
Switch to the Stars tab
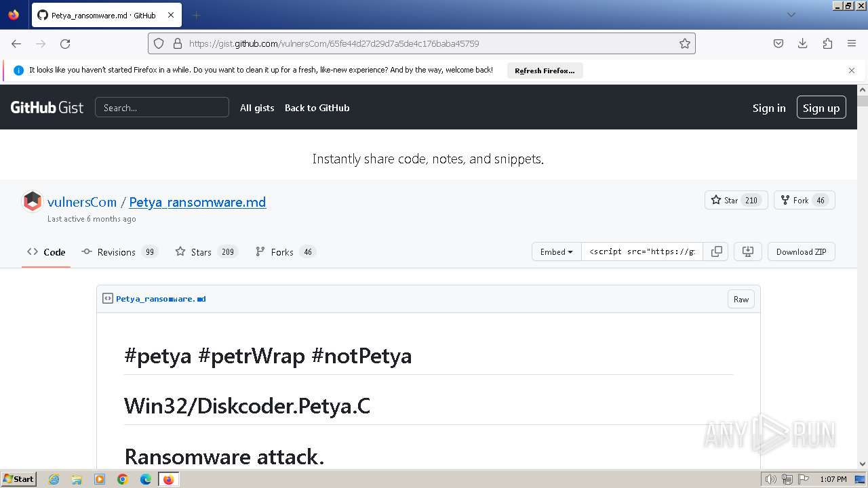pyautogui.click(x=206, y=251)
